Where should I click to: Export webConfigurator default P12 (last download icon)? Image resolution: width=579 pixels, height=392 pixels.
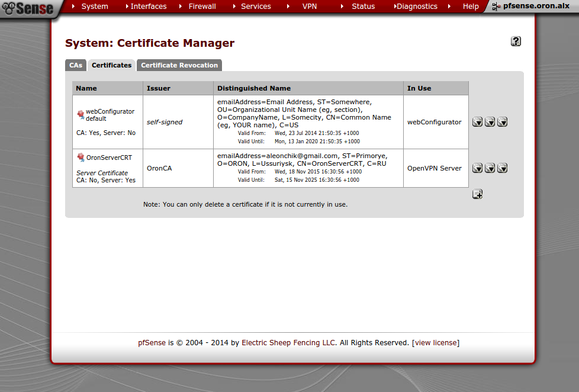(x=502, y=122)
